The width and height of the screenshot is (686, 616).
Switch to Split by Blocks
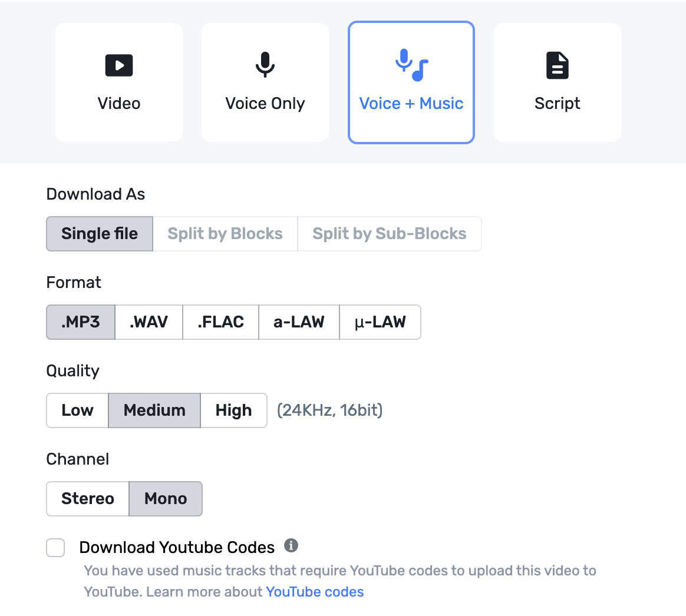225,234
